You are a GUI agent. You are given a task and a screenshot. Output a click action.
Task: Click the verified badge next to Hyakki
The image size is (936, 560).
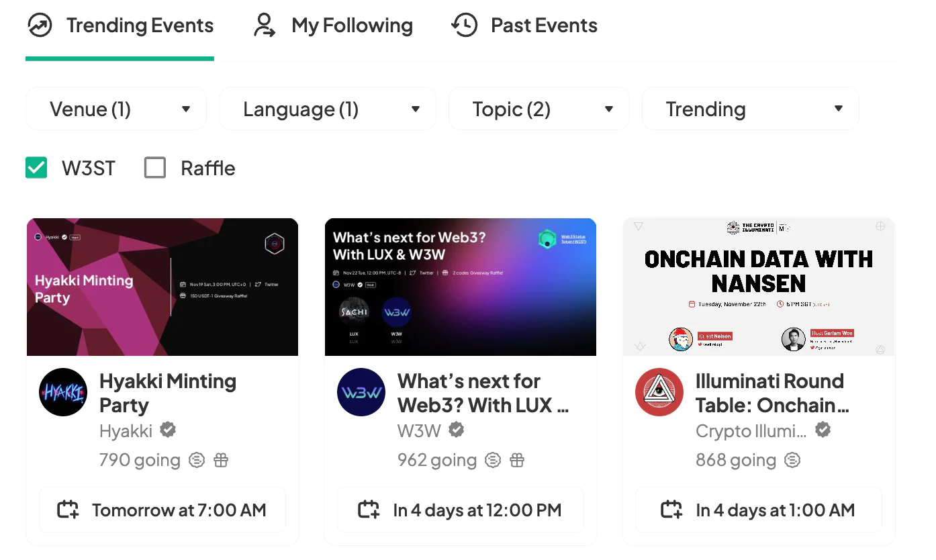(x=168, y=430)
